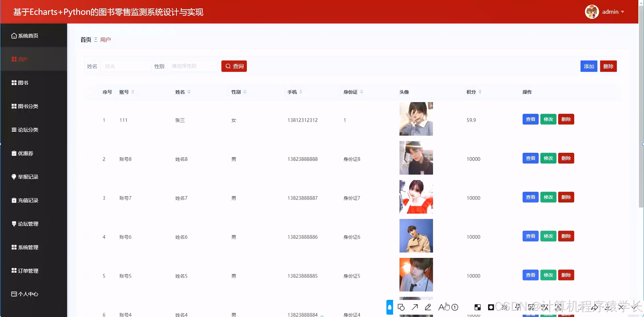Sort table by 账号 column
This screenshot has height=317, width=644.
point(133,92)
